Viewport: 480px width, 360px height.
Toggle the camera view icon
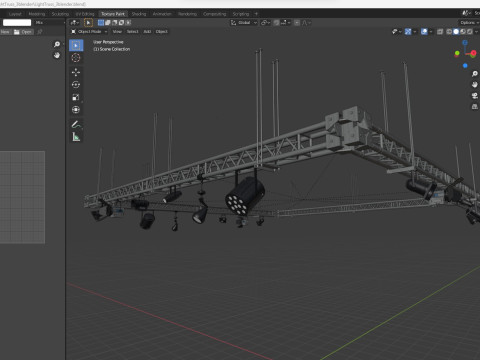click(475, 96)
